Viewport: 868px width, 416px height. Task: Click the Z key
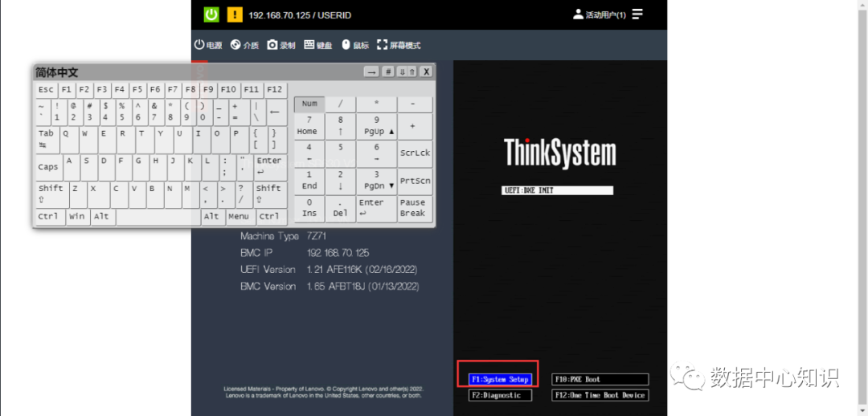(x=78, y=194)
